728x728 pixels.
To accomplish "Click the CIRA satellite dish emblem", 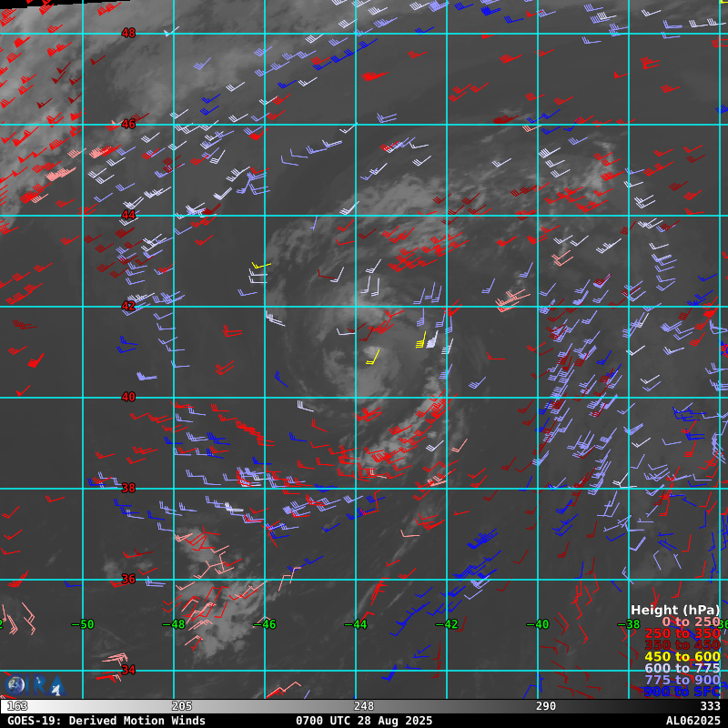I will [56, 687].
